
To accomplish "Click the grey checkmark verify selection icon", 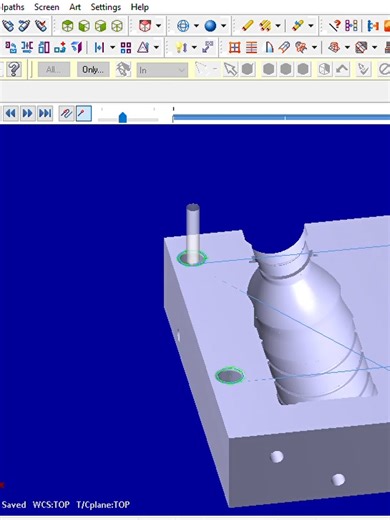I will 363,69.
